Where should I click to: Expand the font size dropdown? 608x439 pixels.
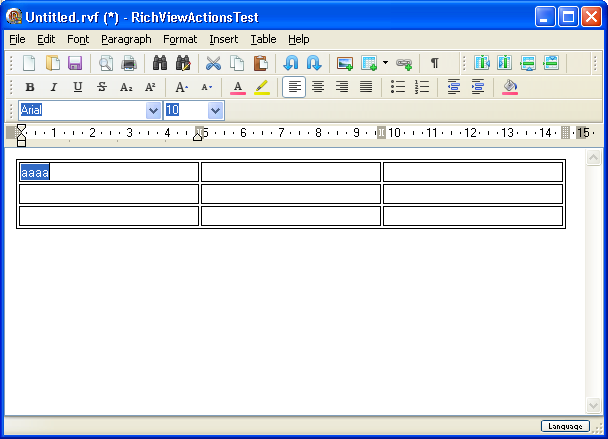(x=215, y=111)
